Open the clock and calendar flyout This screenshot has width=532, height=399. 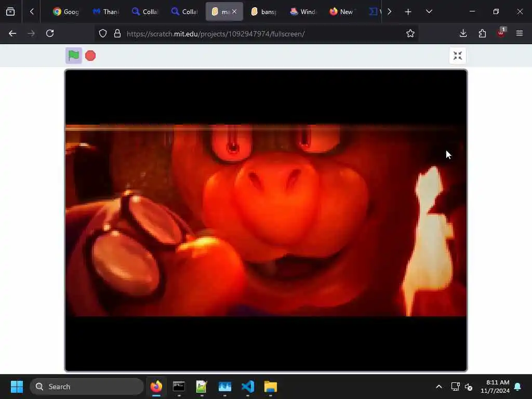(495, 387)
